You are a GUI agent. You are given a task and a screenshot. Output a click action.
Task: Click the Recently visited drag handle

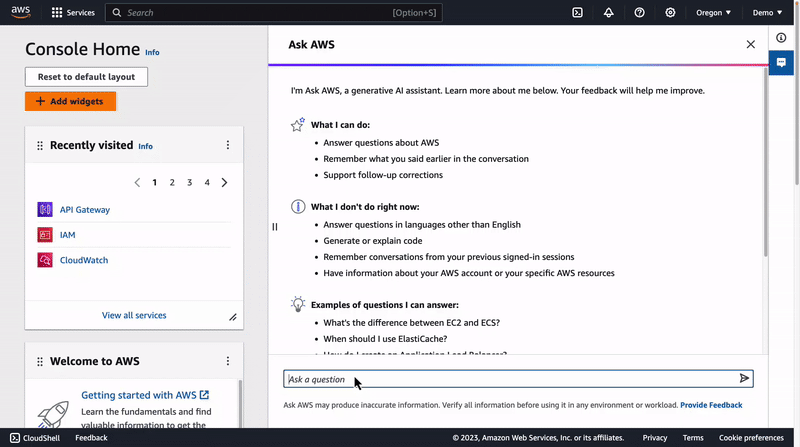(x=40, y=146)
